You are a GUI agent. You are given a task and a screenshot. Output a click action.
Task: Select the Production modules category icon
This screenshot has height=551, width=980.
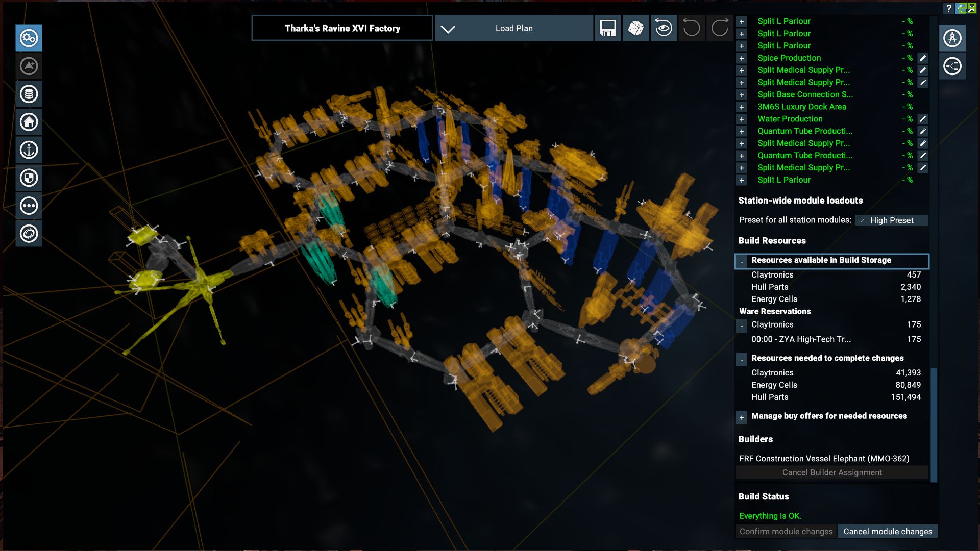pos(29,38)
